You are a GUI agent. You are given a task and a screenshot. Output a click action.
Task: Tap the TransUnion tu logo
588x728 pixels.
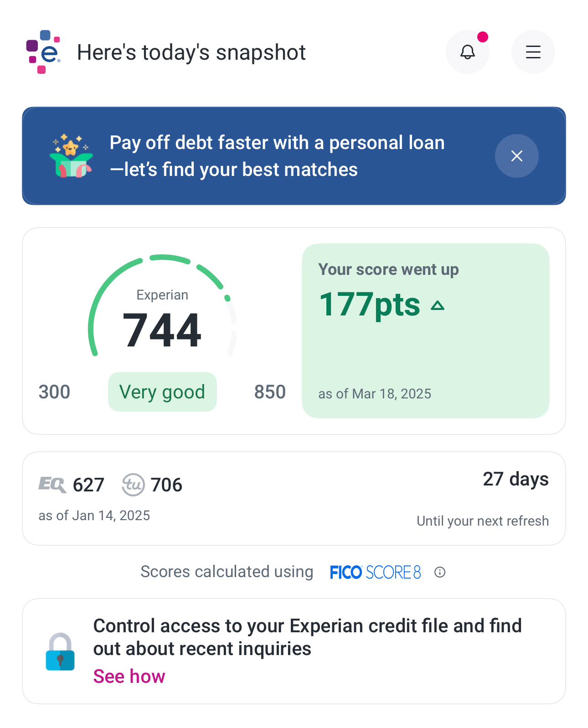(133, 484)
